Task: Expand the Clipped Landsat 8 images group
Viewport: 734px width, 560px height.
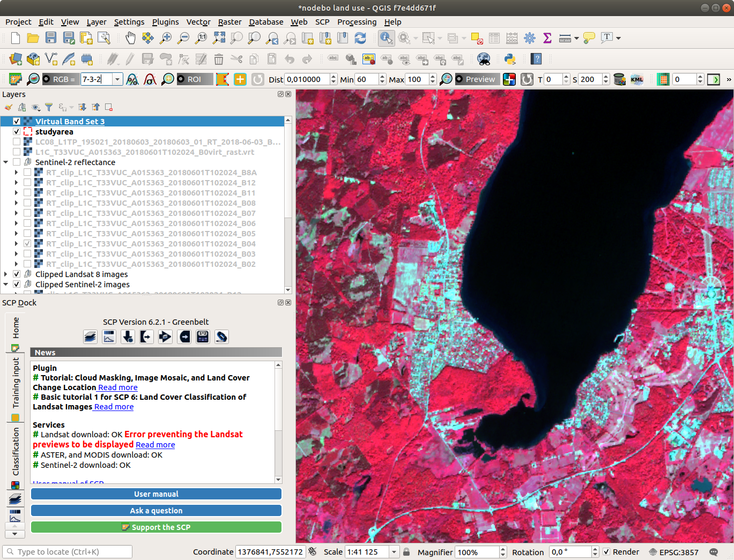Action: click(x=6, y=274)
